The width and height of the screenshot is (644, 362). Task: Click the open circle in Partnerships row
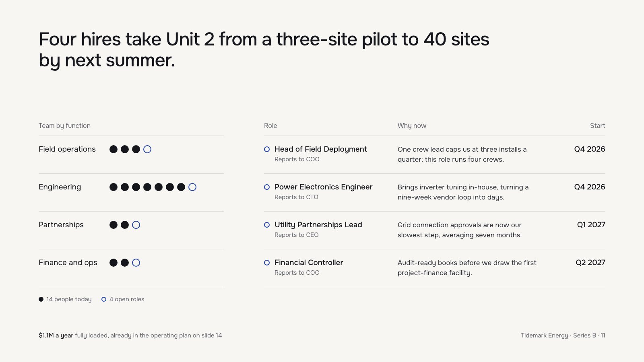pyautogui.click(x=136, y=225)
